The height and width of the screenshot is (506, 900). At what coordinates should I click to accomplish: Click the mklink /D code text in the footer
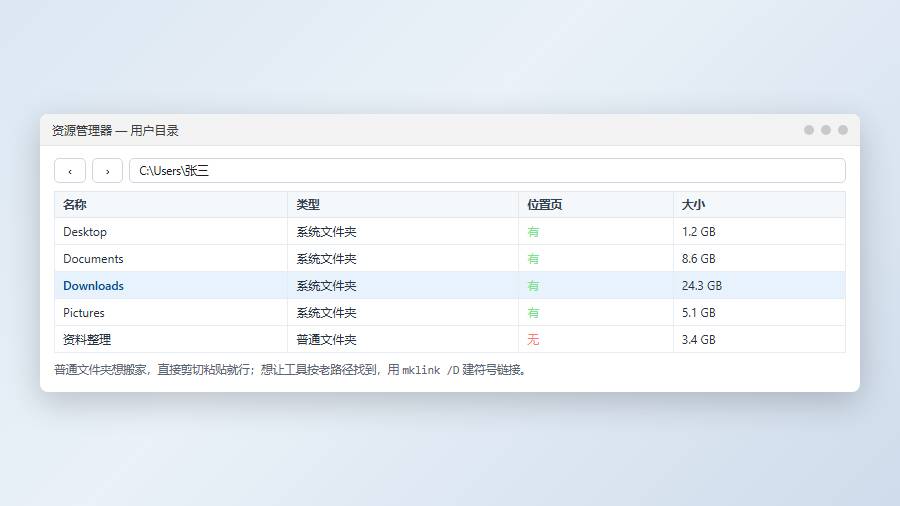coord(430,370)
